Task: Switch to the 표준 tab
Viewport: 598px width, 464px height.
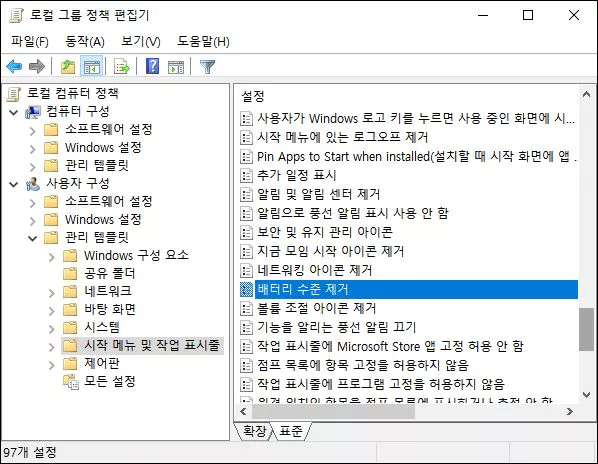Action: tap(291, 431)
